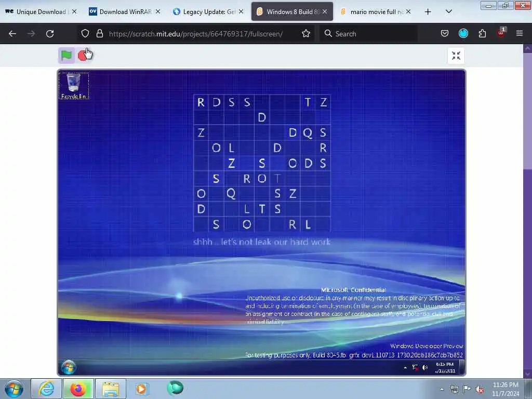
Task: Launch Internet Explorer from taskbar
Action: (x=46, y=389)
